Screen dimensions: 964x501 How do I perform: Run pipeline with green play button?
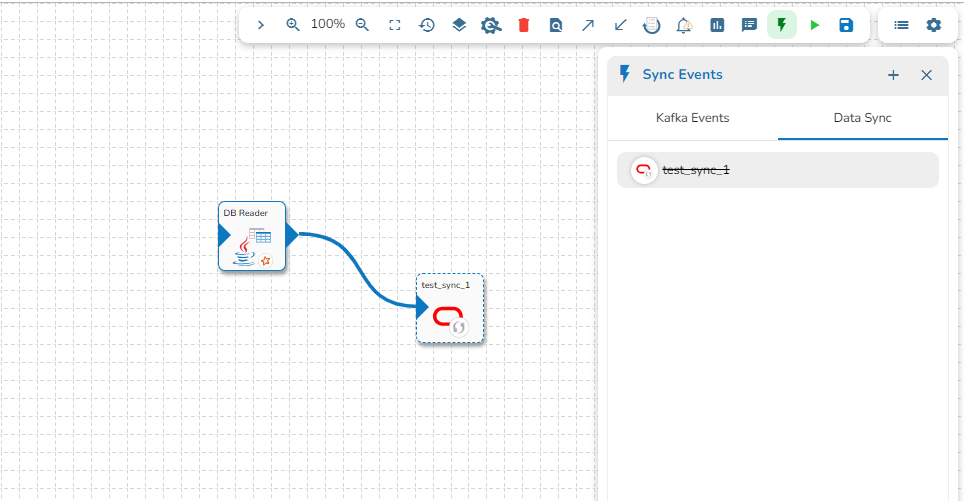click(x=815, y=25)
